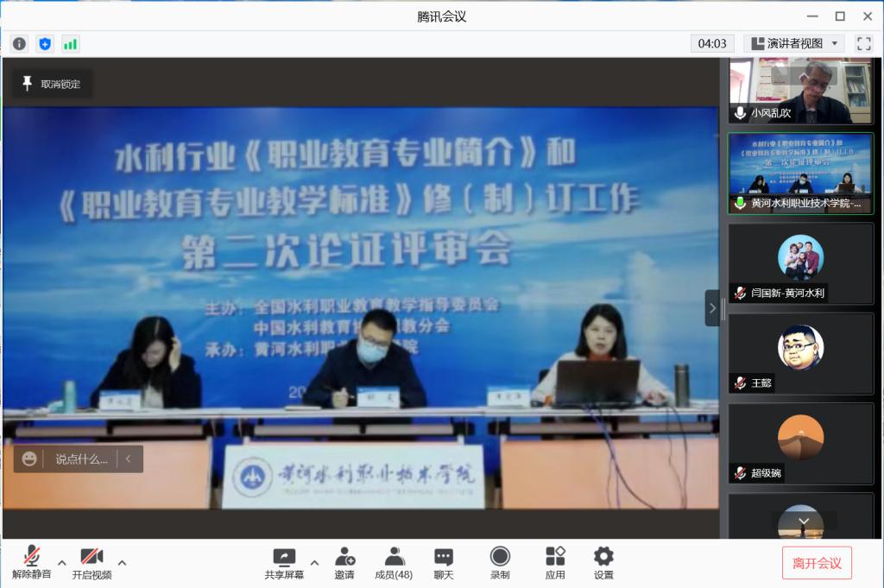Open 设置 settings
Screen dimensions: 884x588
click(x=603, y=564)
